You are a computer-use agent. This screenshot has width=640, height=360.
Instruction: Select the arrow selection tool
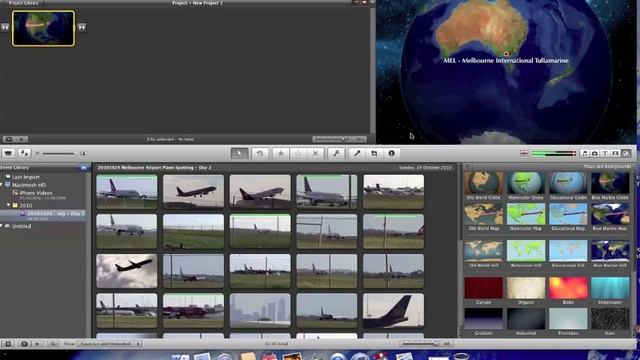coord(239,153)
